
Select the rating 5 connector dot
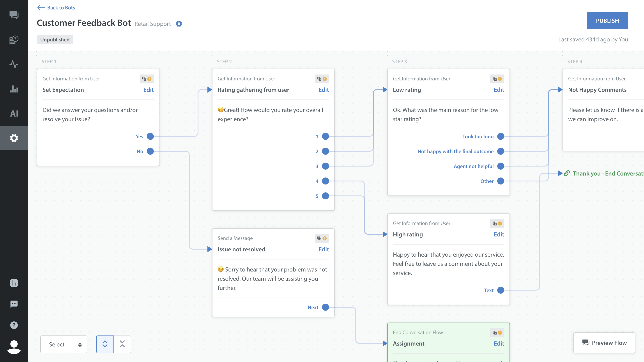325,196
